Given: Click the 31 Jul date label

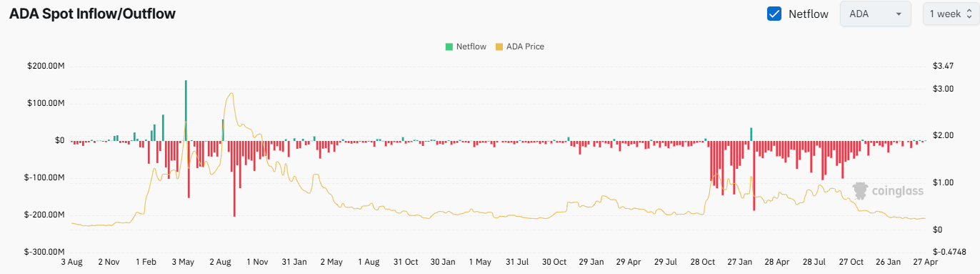Looking at the screenshot, I should click(x=517, y=263).
